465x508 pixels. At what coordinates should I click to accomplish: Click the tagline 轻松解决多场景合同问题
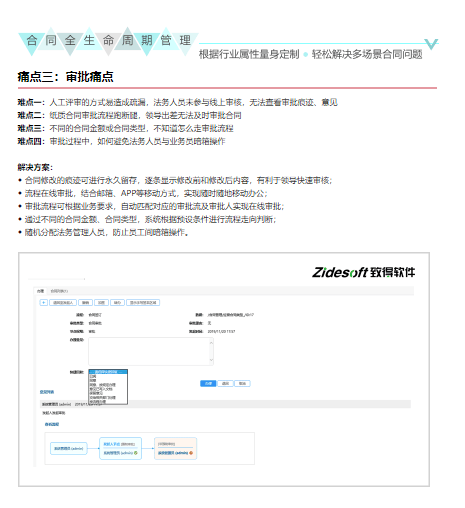point(367,54)
